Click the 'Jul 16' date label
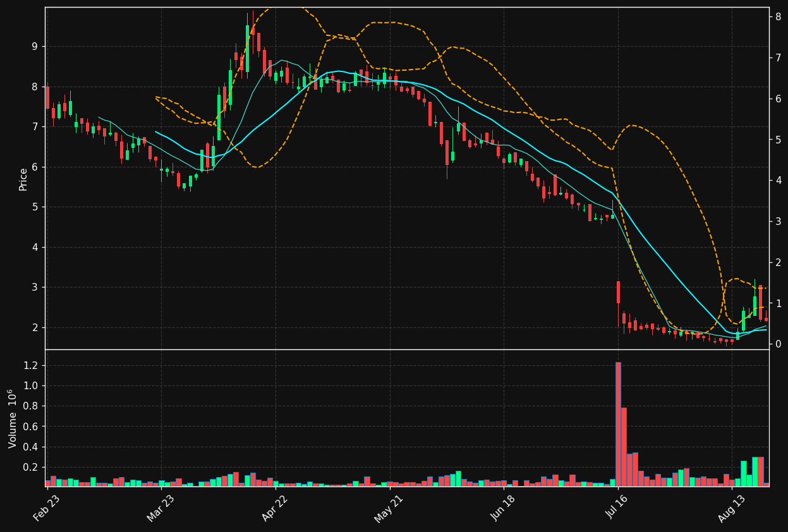 point(618,507)
